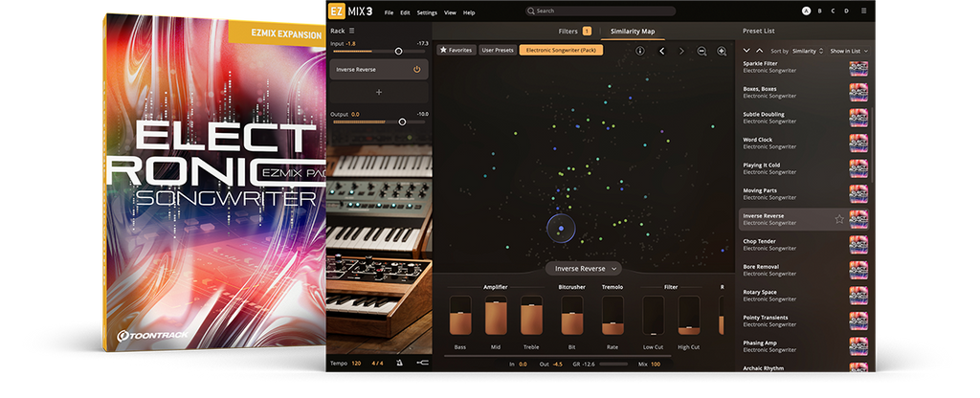
Task: Click the Tremolo Rate fader
Action: (x=612, y=316)
